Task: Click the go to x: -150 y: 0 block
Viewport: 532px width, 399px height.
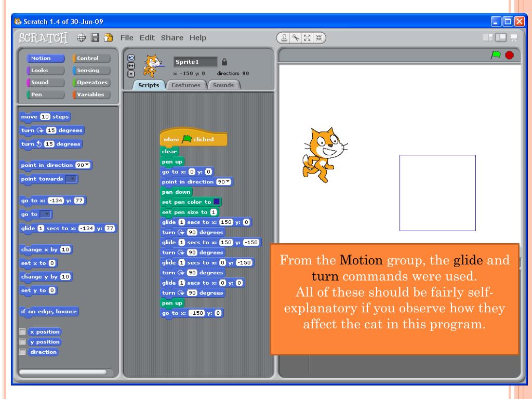Action: 192,313
